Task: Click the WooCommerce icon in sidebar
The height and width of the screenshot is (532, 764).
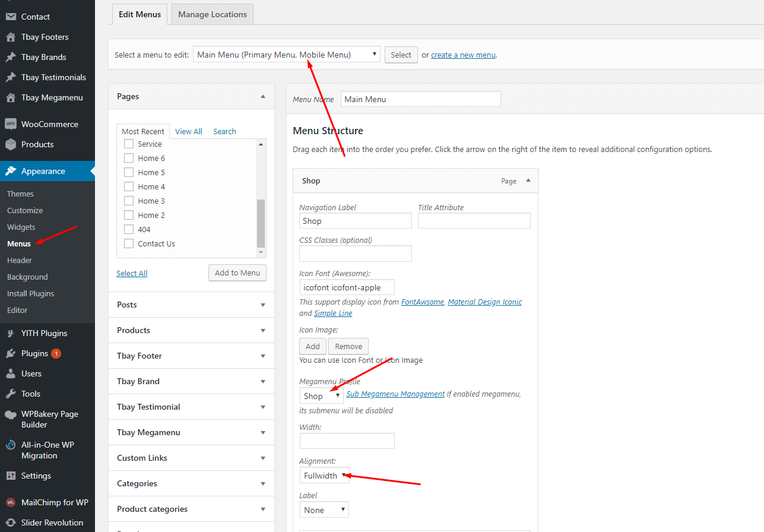Action: click(x=11, y=124)
